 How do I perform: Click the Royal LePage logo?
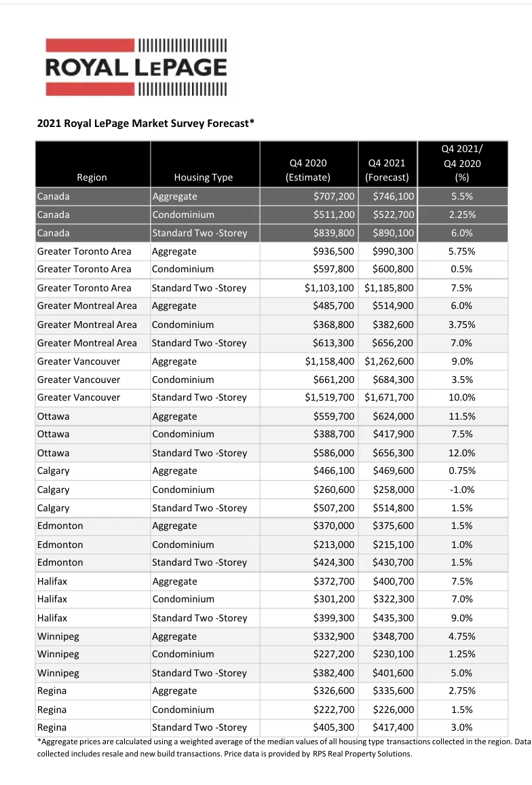[x=136, y=67]
